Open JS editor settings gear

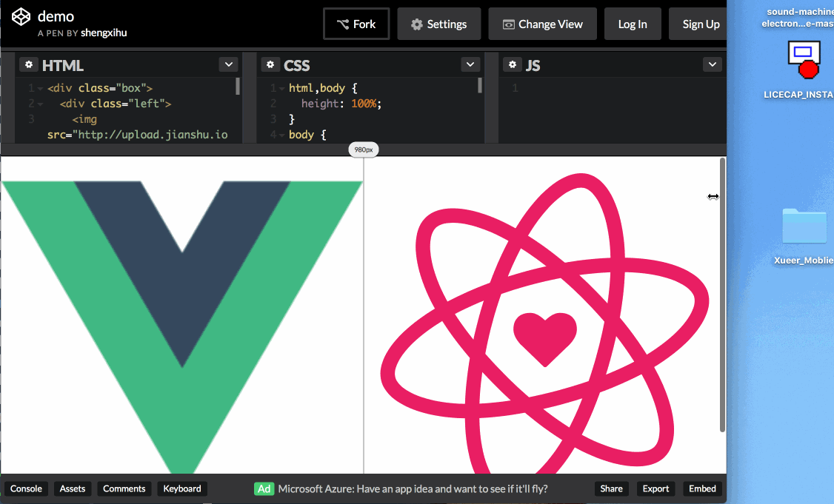(513, 64)
